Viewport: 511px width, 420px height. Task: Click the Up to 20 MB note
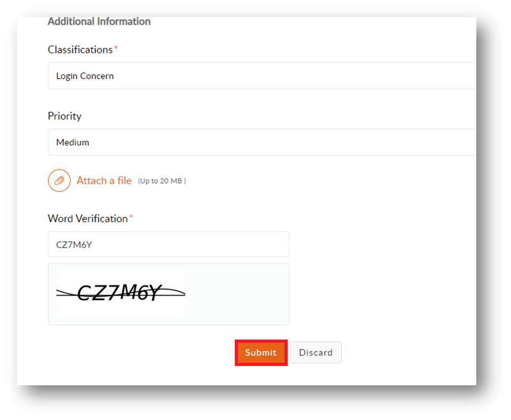162,181
